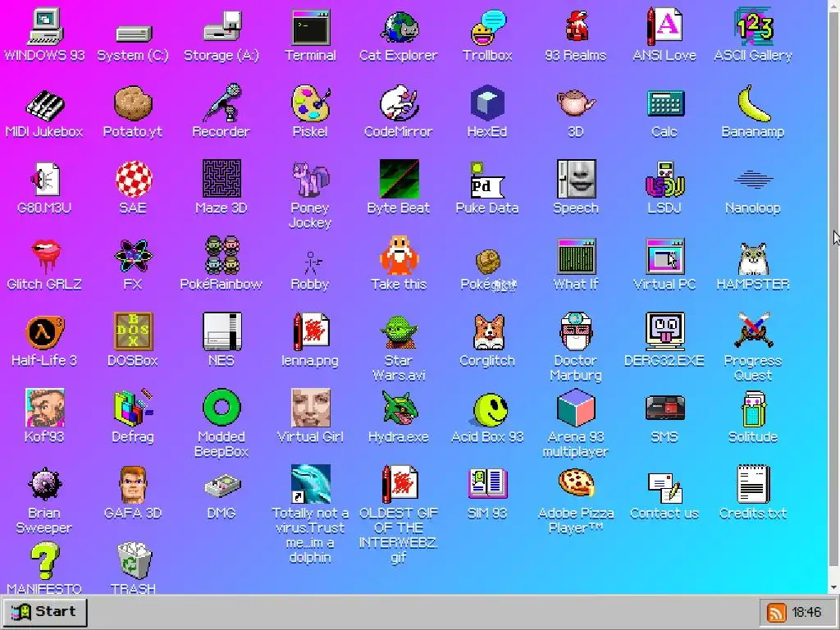Open the Adobe Pizza Player icon
Image resolution: width=840 pixels, height=630 pixels.
pos(576,482)
